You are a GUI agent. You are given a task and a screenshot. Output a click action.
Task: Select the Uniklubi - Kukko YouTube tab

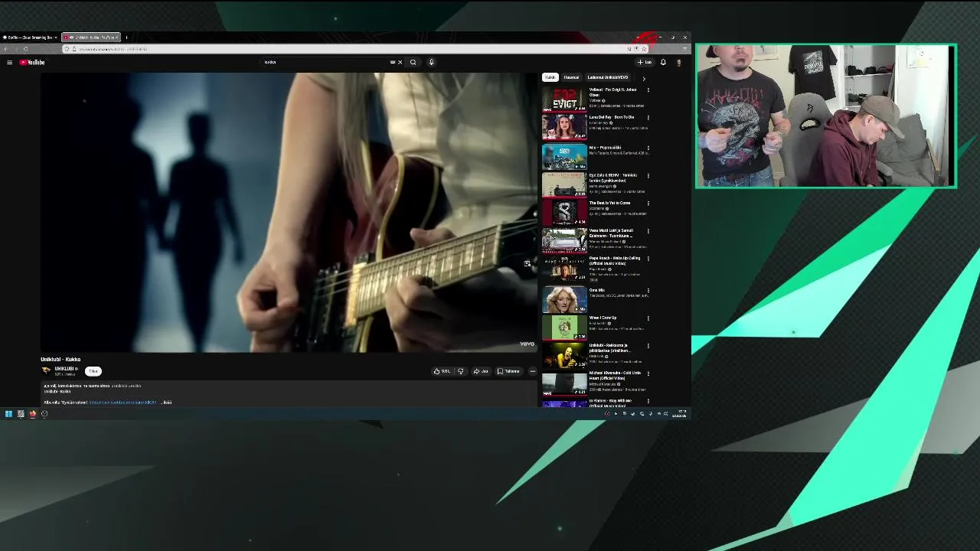click(90, 37)
